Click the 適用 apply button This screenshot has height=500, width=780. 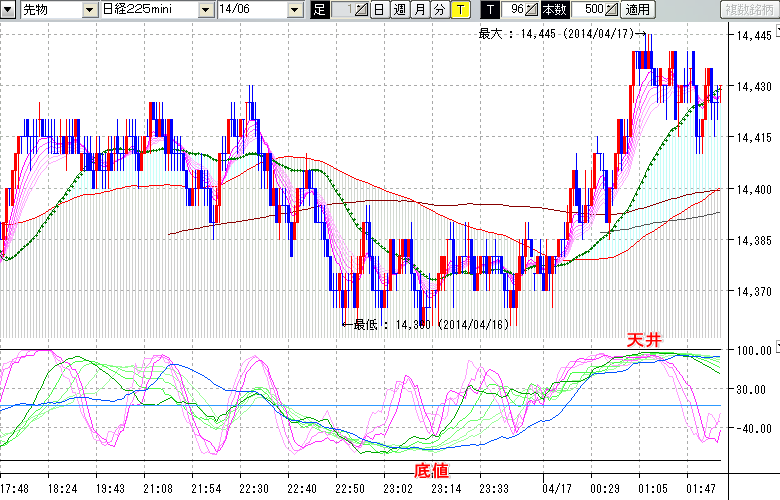point(638,10)
